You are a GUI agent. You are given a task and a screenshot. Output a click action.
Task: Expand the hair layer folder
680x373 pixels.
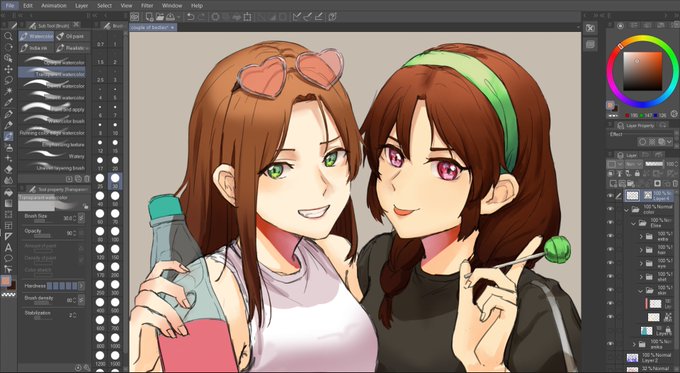[641, 250]
